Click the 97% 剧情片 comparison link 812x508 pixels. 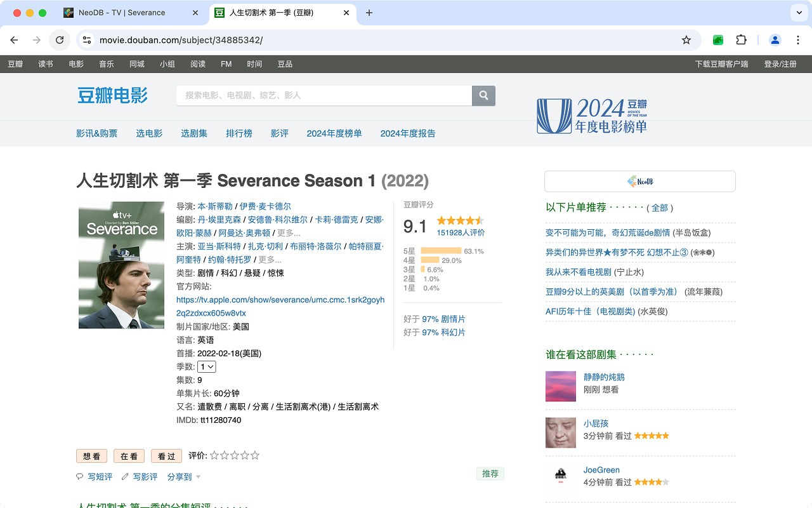tap(443, 319)
